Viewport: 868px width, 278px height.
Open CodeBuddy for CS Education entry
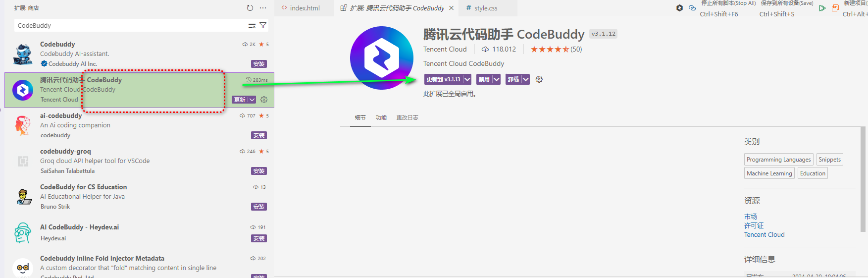139,197
